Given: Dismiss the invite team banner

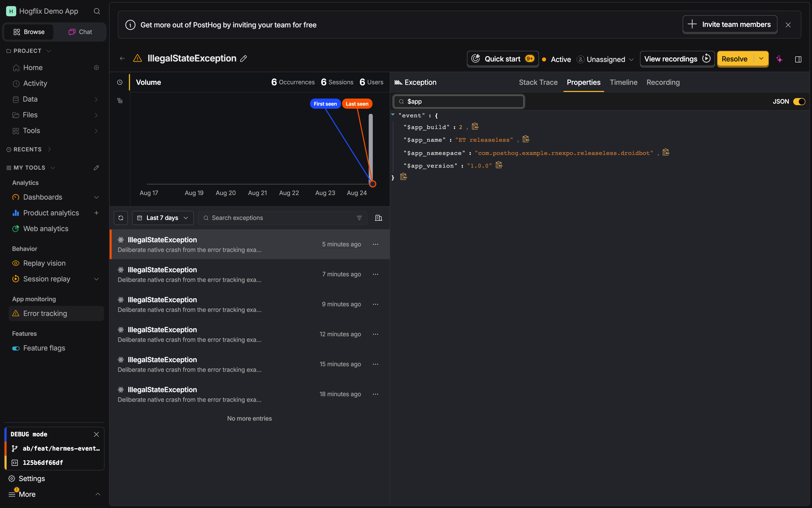Looking at the screenshot, I should click(788, 25).
